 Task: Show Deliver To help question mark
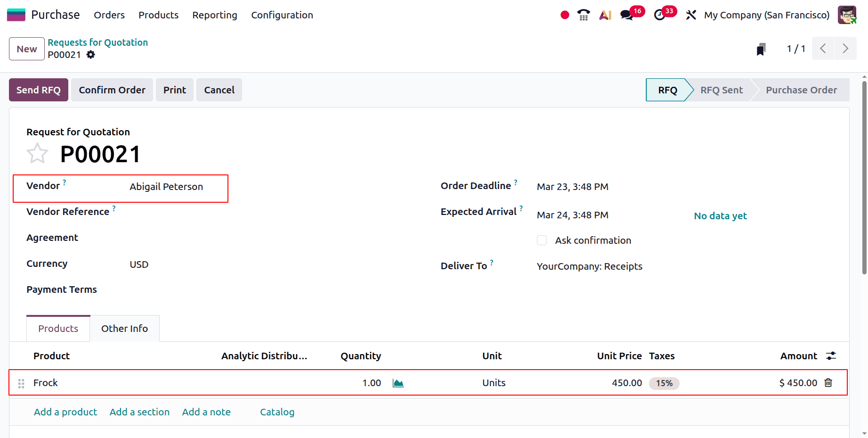point(492,263)
